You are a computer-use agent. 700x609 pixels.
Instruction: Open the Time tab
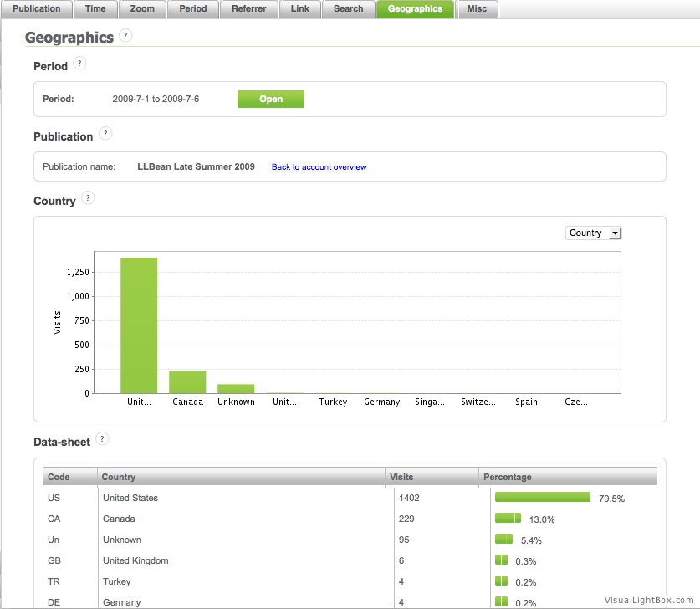pyautogui.click(x=95, y=9)
